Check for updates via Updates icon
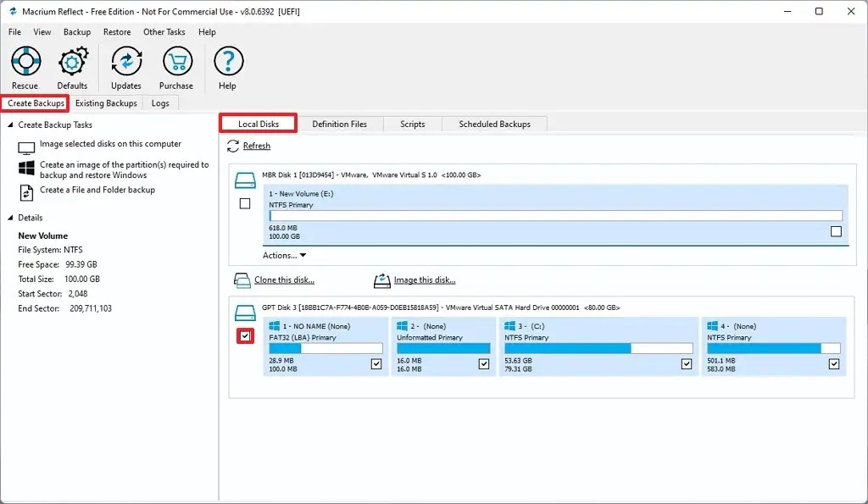Viewport: 868px width, 504px height. pos(125,61)
